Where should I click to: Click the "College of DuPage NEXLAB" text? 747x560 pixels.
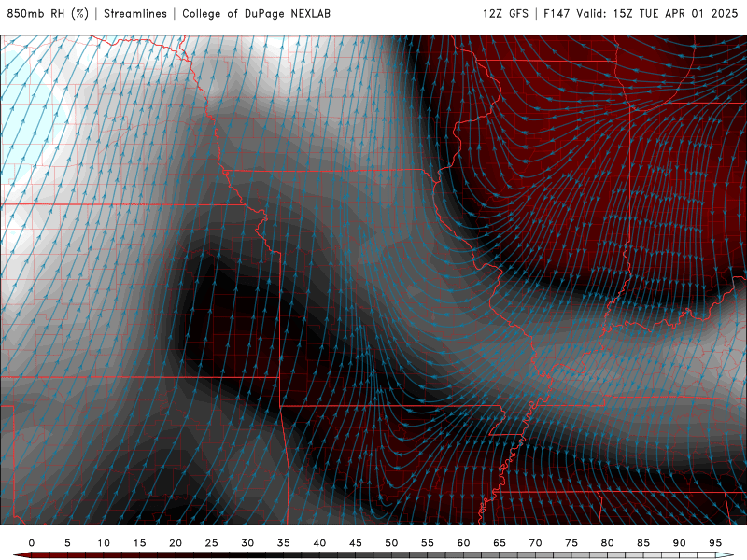pyautogui.click(x=256, y=13)
